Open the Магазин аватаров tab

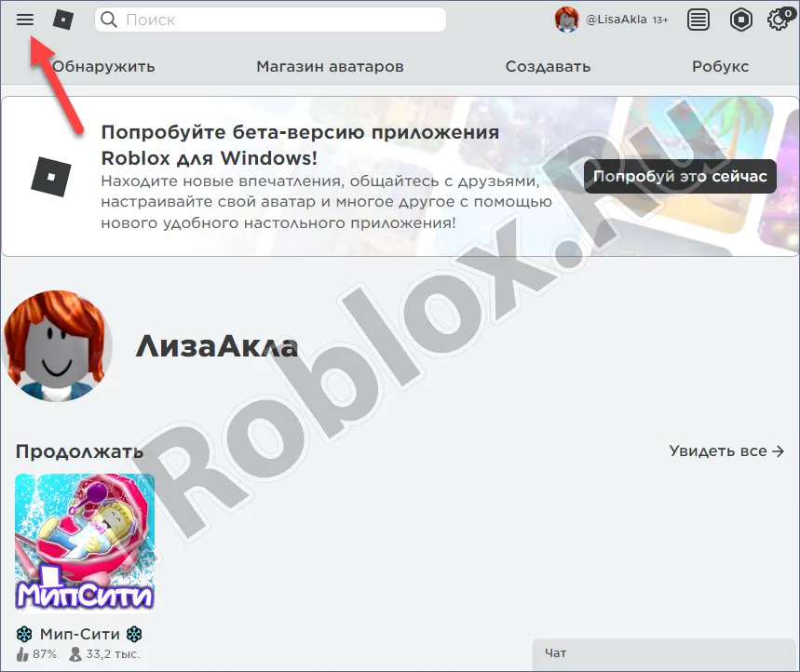(330, 66)
